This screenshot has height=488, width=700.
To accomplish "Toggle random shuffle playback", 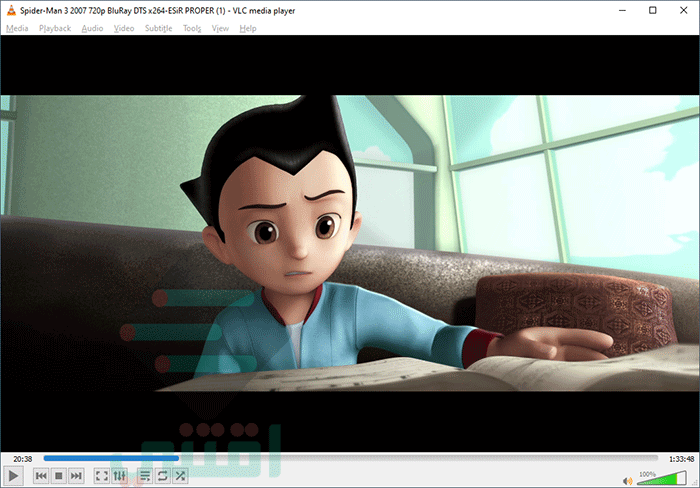I will click(180, 476).
